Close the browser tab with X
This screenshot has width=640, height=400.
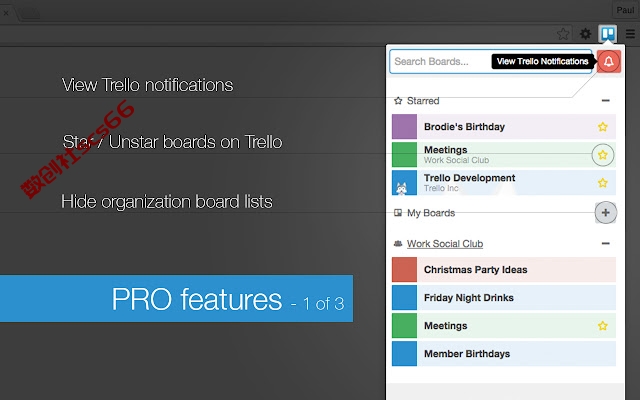[x=6, y=13]
